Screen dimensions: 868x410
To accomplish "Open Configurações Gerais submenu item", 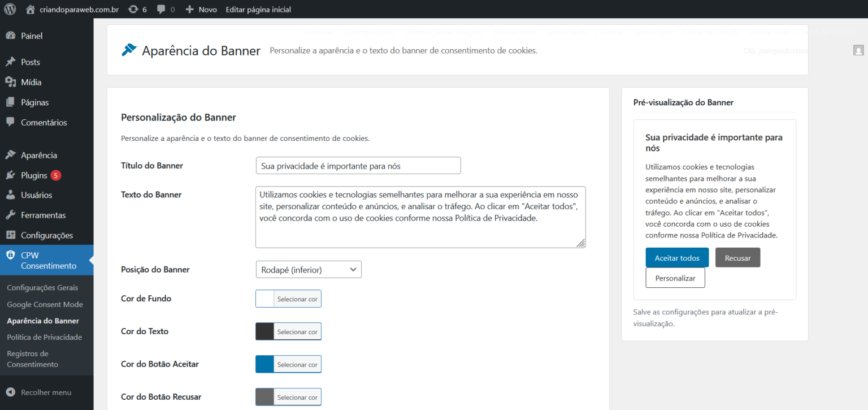I will pos(42,288).
